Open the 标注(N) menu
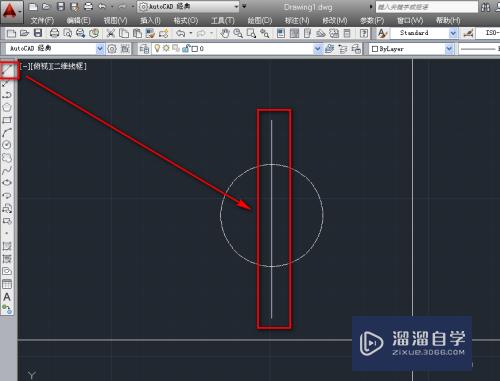The image size is (500, 381). 297,21
